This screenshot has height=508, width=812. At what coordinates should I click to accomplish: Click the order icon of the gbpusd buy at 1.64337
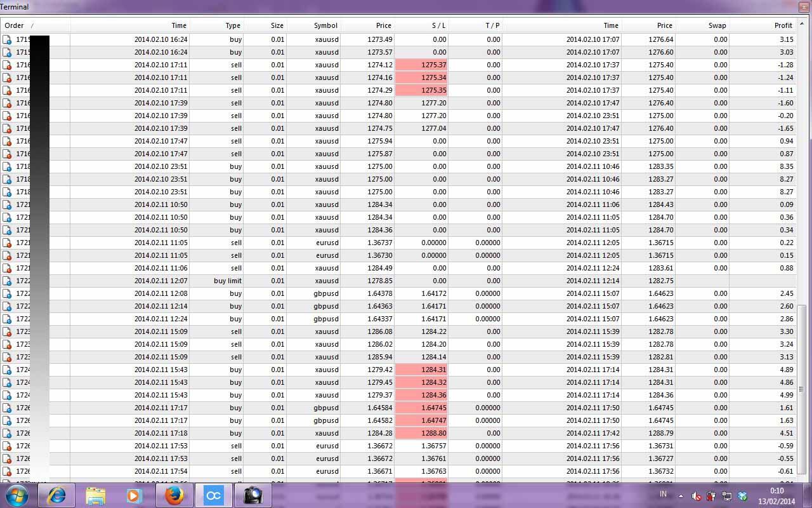(x=8, y=319)
